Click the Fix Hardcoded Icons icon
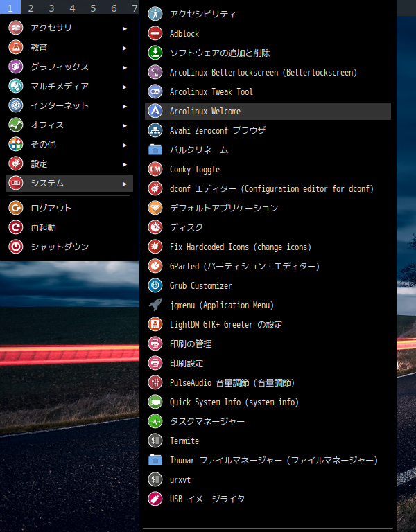Image resolution: width=416 pixels, height=532 pixels. pyautogui.click(x=155, y=247)
